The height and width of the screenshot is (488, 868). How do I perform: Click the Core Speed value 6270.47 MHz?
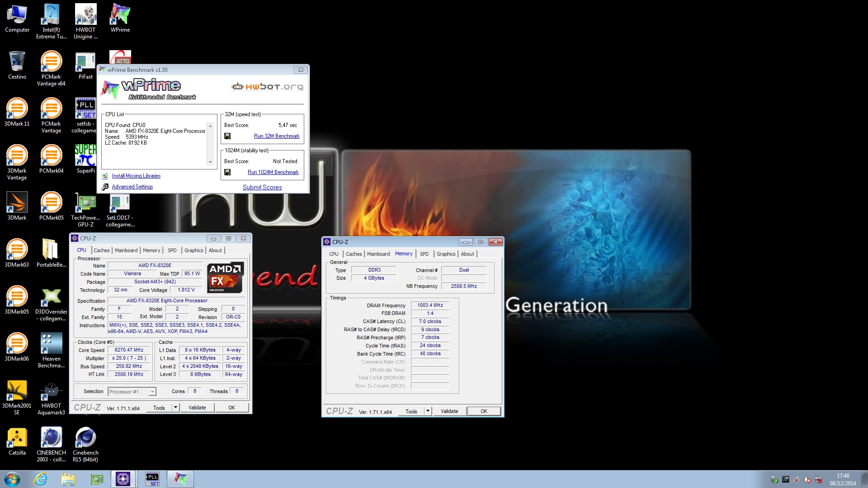point(129,350)
